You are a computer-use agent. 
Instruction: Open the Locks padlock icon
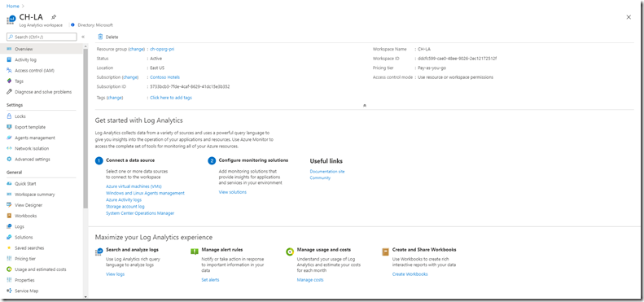click(9, 116)
